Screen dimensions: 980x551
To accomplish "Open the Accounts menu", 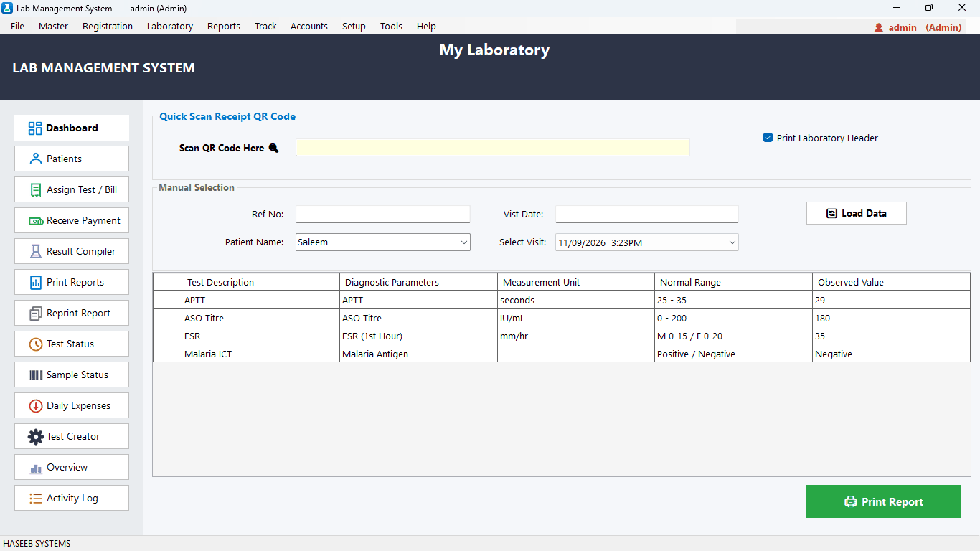I will tap(309, 27).
